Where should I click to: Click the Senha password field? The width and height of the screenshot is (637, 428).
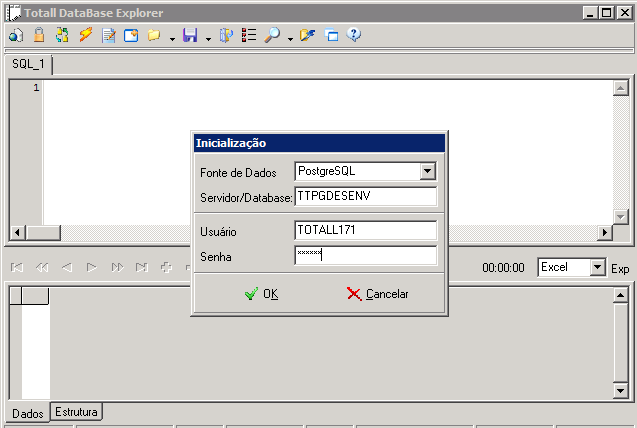[365, 255]
